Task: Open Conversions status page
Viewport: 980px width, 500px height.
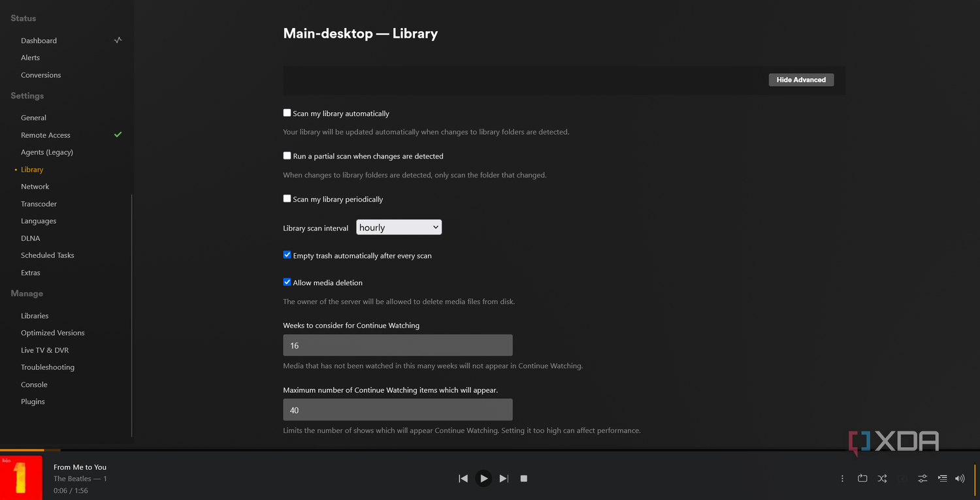Action: 41,75
